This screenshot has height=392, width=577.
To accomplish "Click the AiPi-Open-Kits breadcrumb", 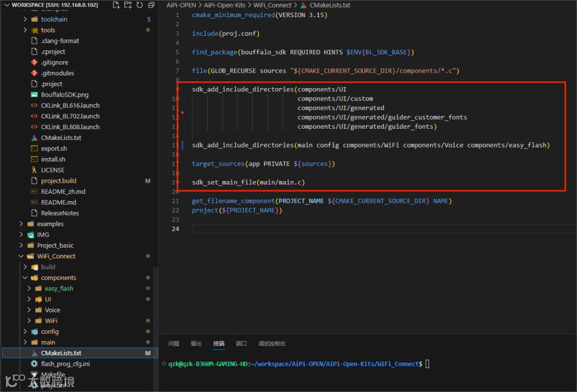I will coord(225,5).
